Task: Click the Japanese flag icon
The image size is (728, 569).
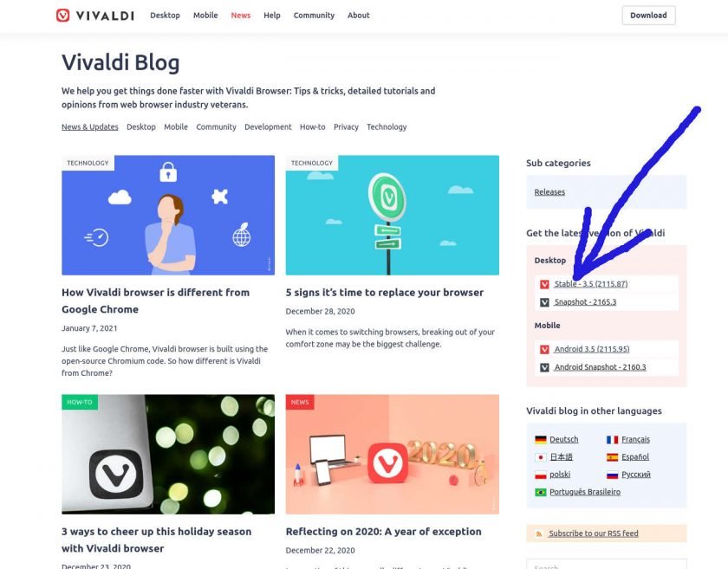Action: coord(540,457)
